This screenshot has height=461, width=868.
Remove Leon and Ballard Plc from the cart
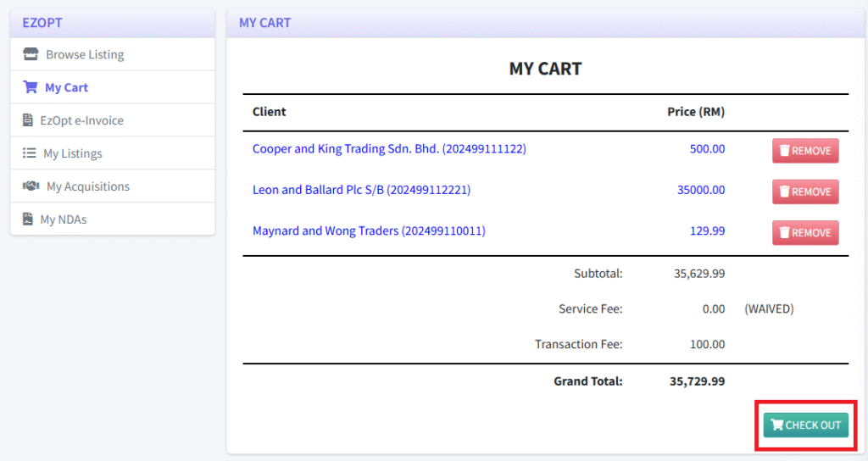pos(804,192)
